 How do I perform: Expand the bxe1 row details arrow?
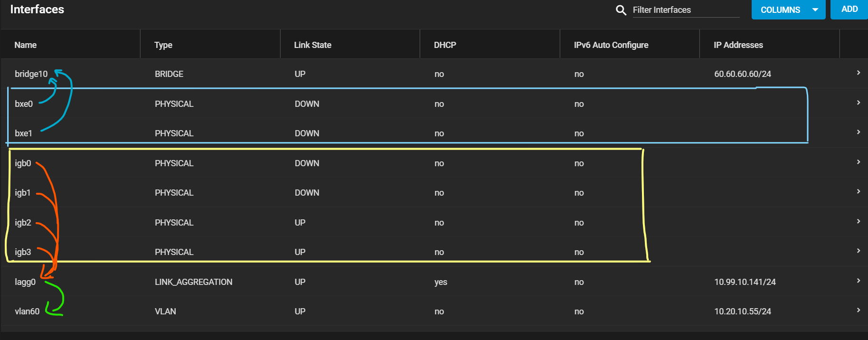[x=859, y=132]
